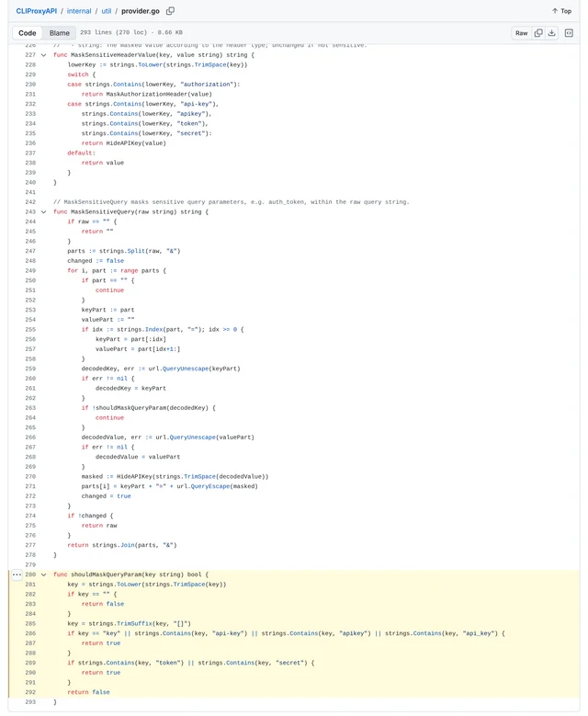Click the Top arrow link
The image size is (588, 716).
561,11
